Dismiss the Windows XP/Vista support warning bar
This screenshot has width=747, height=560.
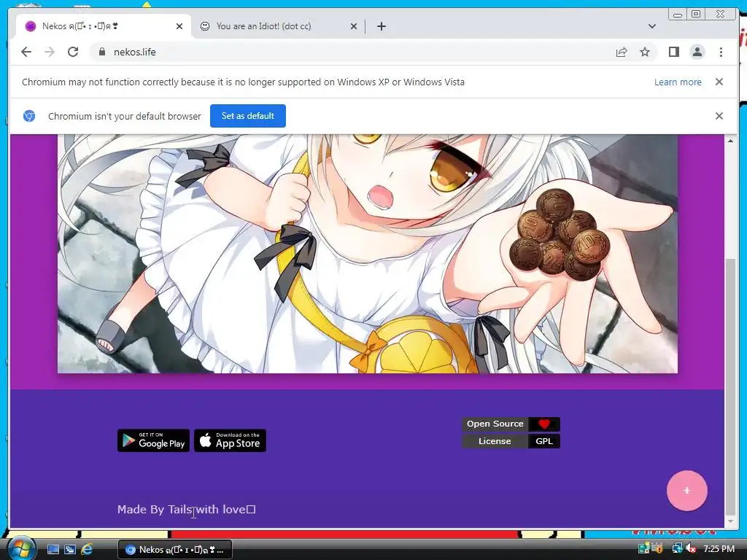click(719, 82)
